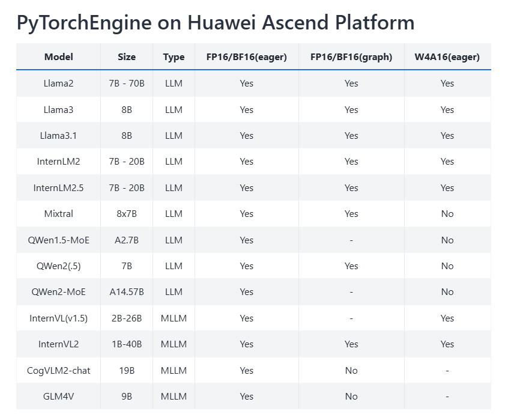Click the LLM type in Mixtral row

[174, 213]
